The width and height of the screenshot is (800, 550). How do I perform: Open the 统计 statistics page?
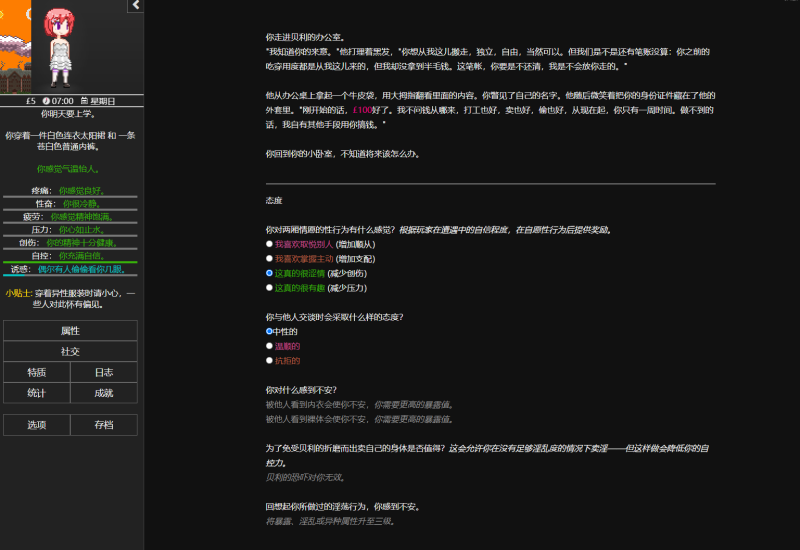[37, 393]
